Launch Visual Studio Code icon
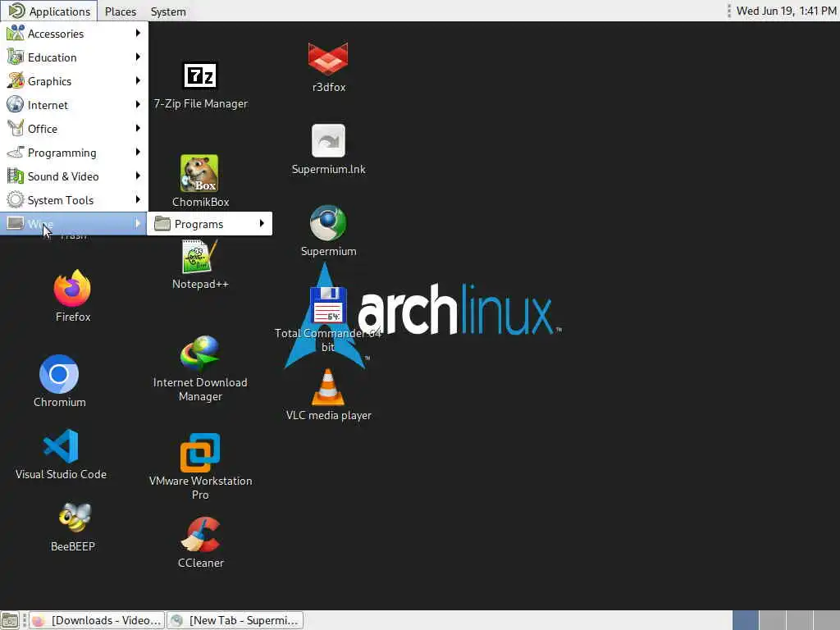 pos(61,446)
